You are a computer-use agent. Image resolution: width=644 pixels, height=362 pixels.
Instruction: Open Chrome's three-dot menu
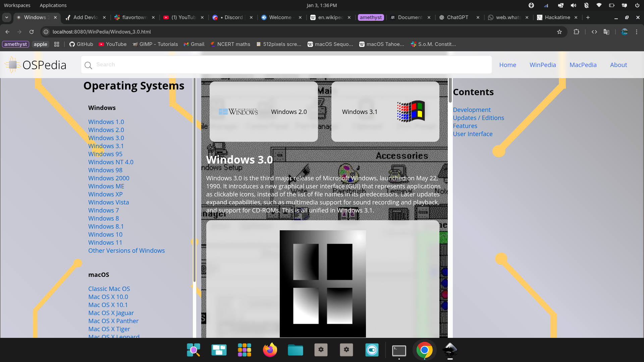636,32
